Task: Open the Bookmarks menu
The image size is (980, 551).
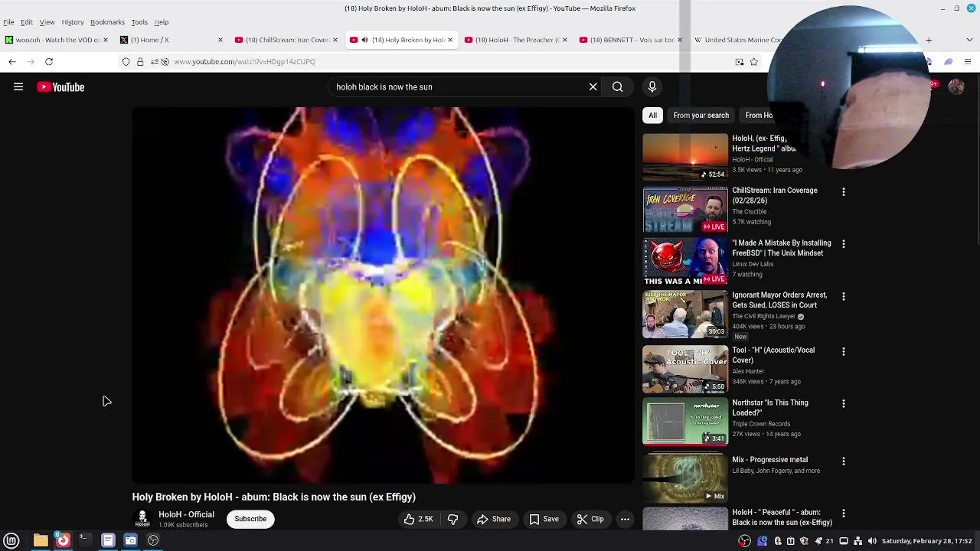Action: coord(107,22)
